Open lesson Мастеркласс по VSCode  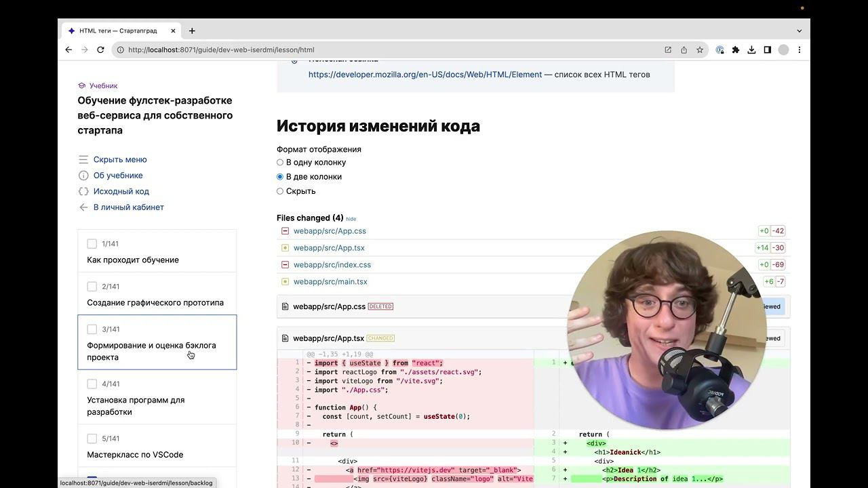(x=135, y=455)
